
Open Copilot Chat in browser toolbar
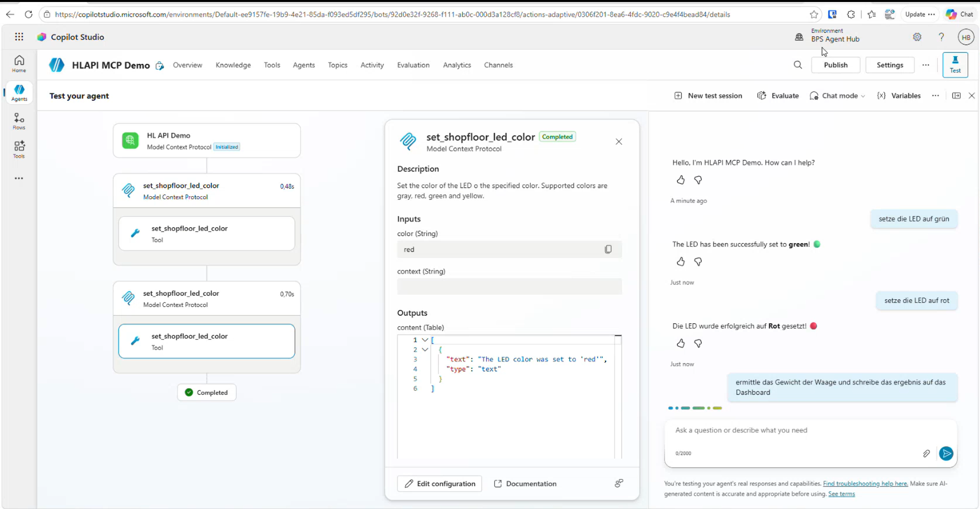tap(960, 14)
